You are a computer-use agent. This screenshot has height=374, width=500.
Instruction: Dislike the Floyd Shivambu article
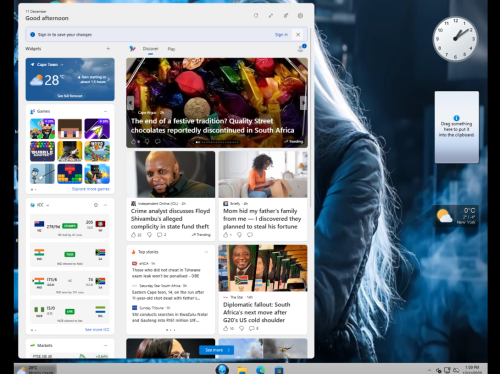(149, 235)
